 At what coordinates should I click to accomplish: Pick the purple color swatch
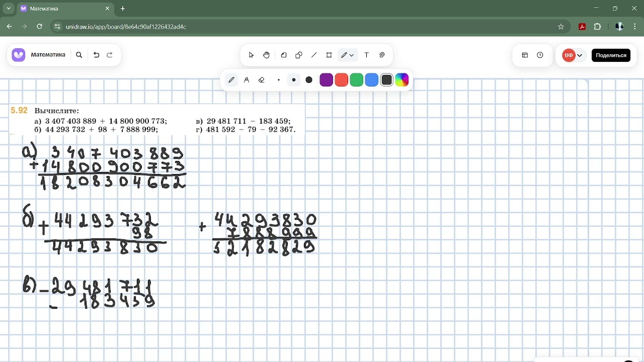[327, 80]
